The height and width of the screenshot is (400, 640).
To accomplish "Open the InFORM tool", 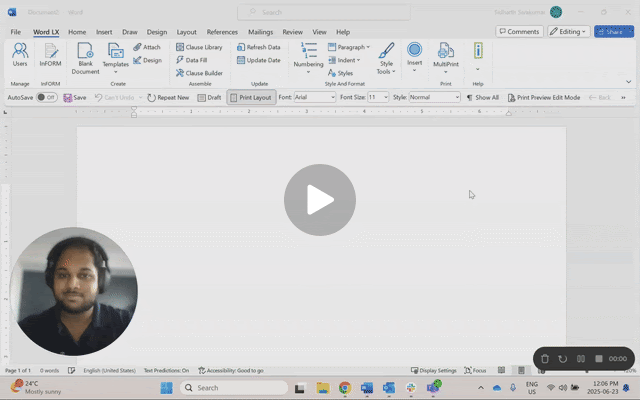I will [50, 55].
